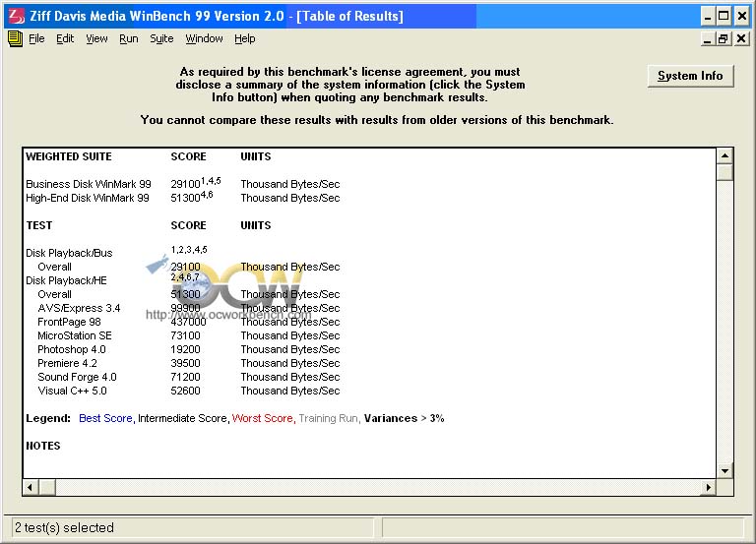756x544 pixels.
Task: Click the AVS/Express 3.4 test row
Action: 189,308
